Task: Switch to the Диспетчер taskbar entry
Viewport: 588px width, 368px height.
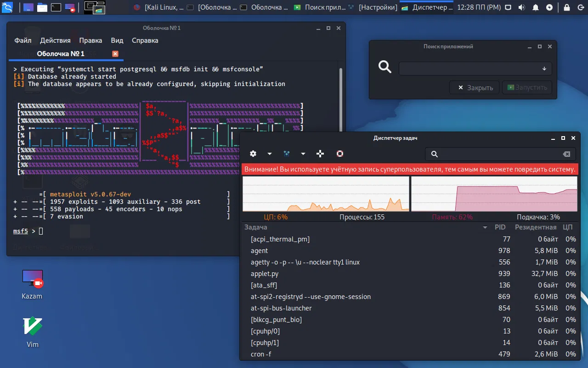Action: coord(427,7)
